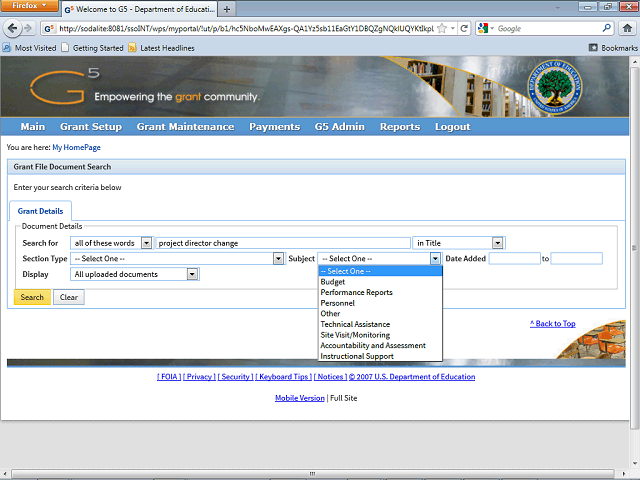Click the horizontal scrollbar at the bottom

click(312, 473)
